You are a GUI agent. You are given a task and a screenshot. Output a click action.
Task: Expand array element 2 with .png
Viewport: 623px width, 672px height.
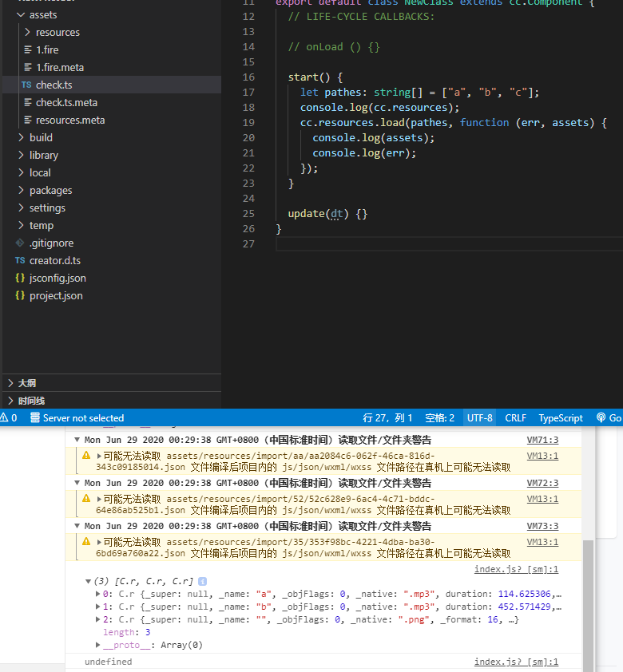pos(97,619)
